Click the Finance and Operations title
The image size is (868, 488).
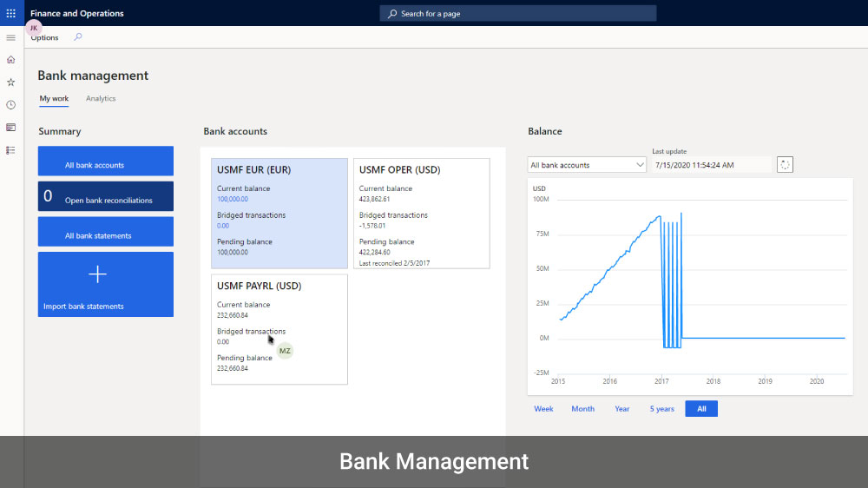coord(77,13)
